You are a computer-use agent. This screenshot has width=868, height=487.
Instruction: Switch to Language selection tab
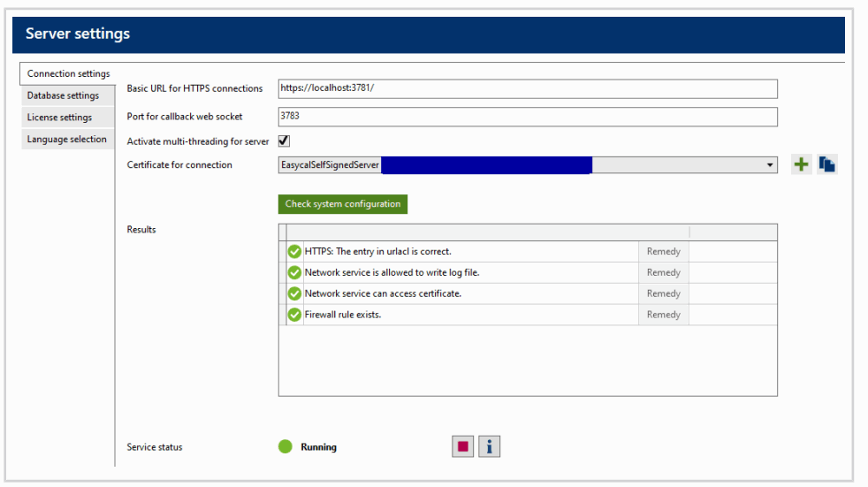[67, 140]
